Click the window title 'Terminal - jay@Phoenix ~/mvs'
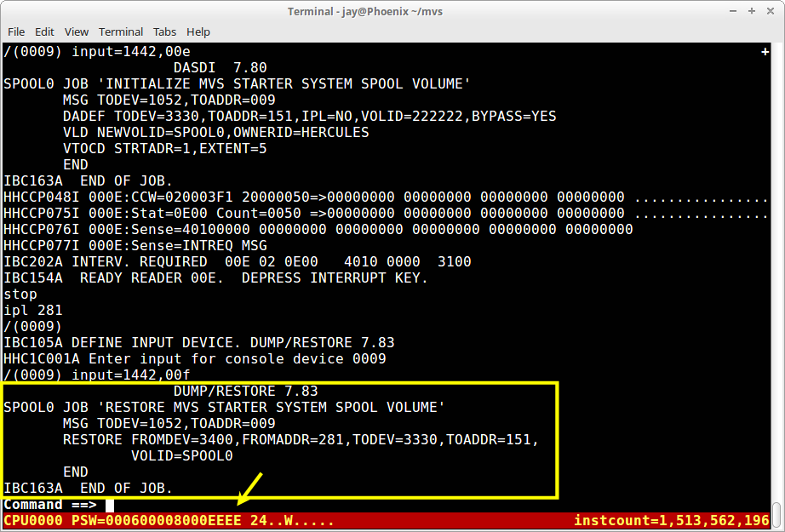 pyautogui.click(x=365, y=12)
